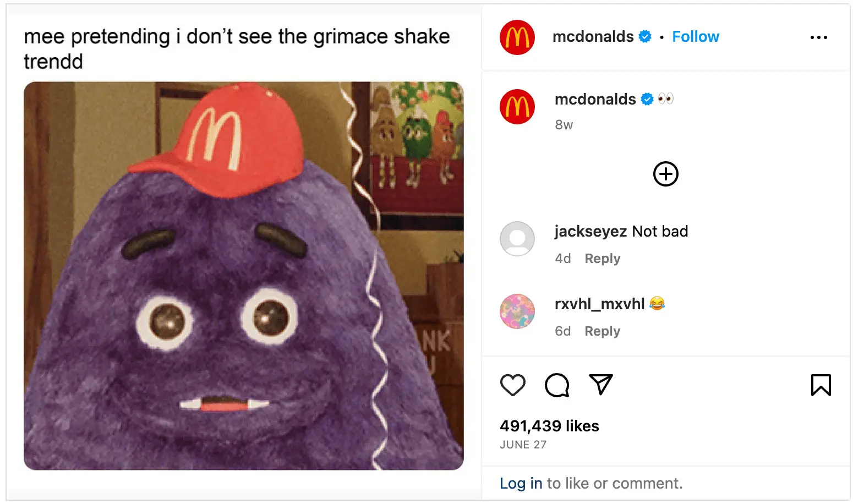Reply to rxvhl_mxvhl's comment

pyautogui.click(x=602, y=331)
